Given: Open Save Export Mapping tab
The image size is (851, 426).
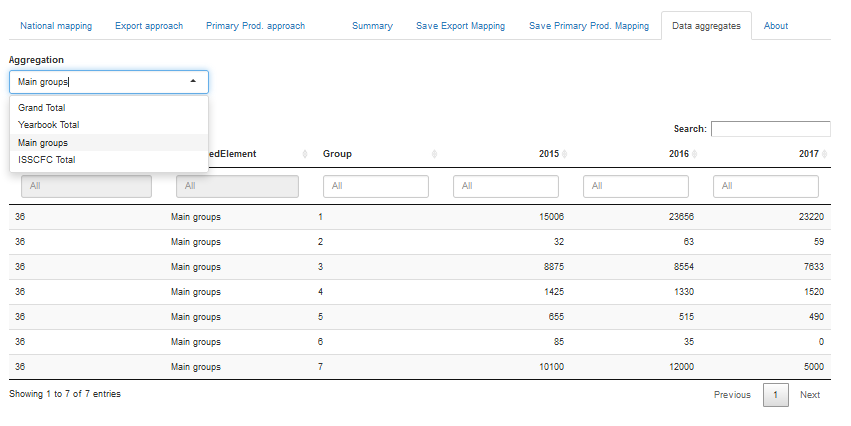Looking at the screenshot, I should (461, 26).
